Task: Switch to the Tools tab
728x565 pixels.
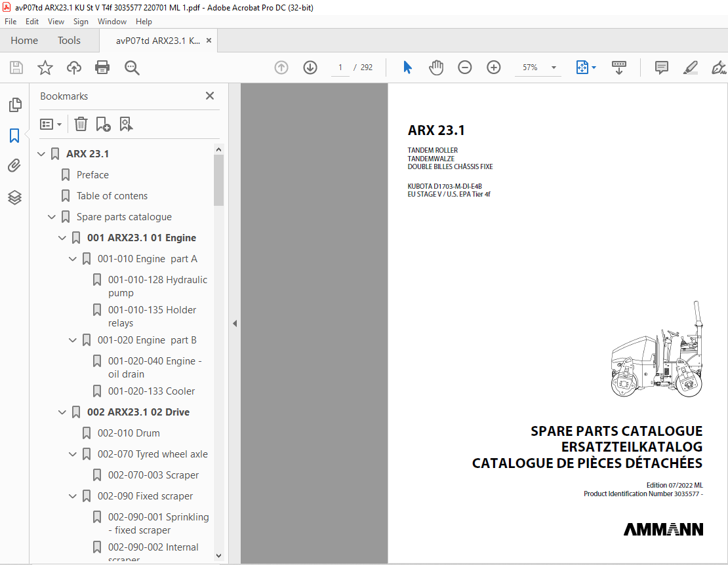Action: (69, 41)
